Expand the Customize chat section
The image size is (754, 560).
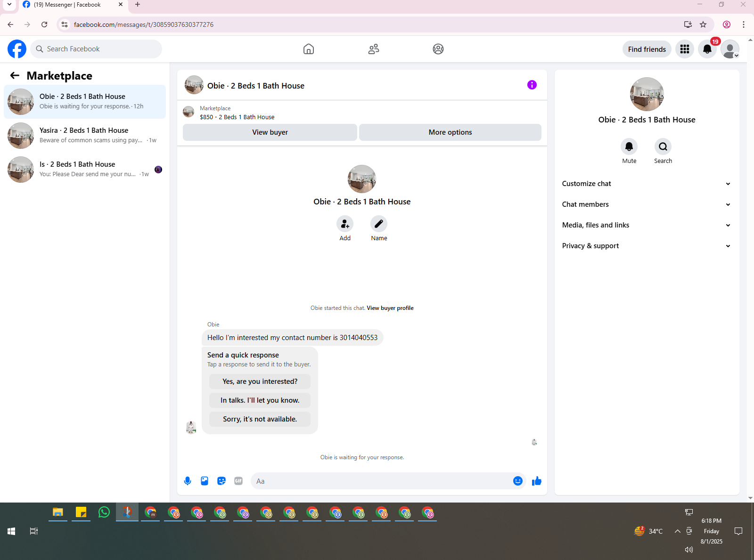(x=647, y=184)
